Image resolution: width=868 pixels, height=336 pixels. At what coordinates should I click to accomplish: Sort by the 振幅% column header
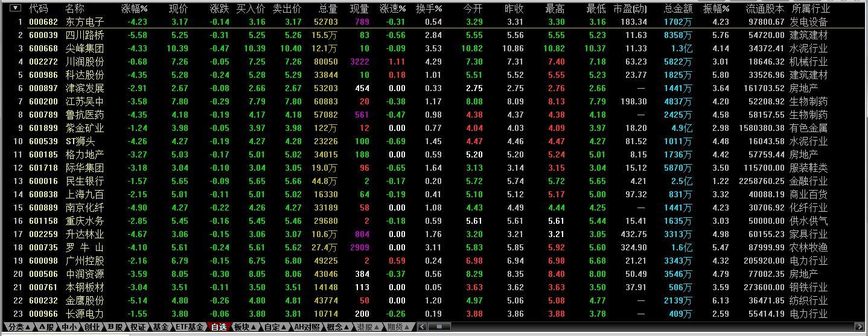point(716,8)
